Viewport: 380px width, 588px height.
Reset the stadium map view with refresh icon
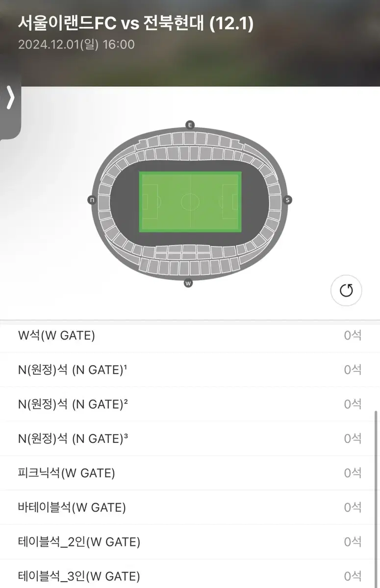(346, 291)
